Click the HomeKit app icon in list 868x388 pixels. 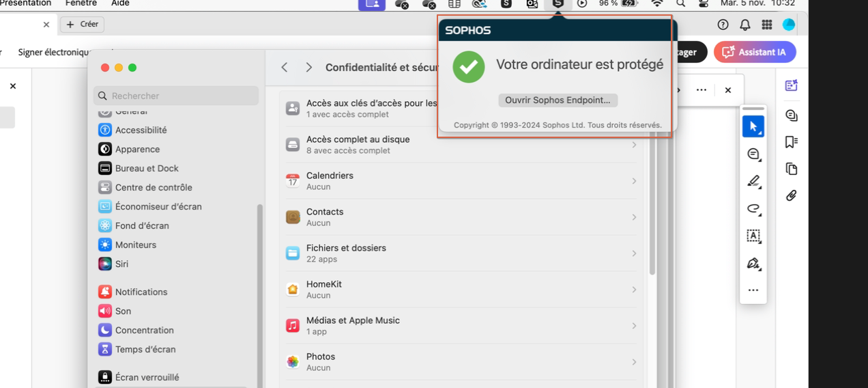pyautogui.click(x=293, y=290)
